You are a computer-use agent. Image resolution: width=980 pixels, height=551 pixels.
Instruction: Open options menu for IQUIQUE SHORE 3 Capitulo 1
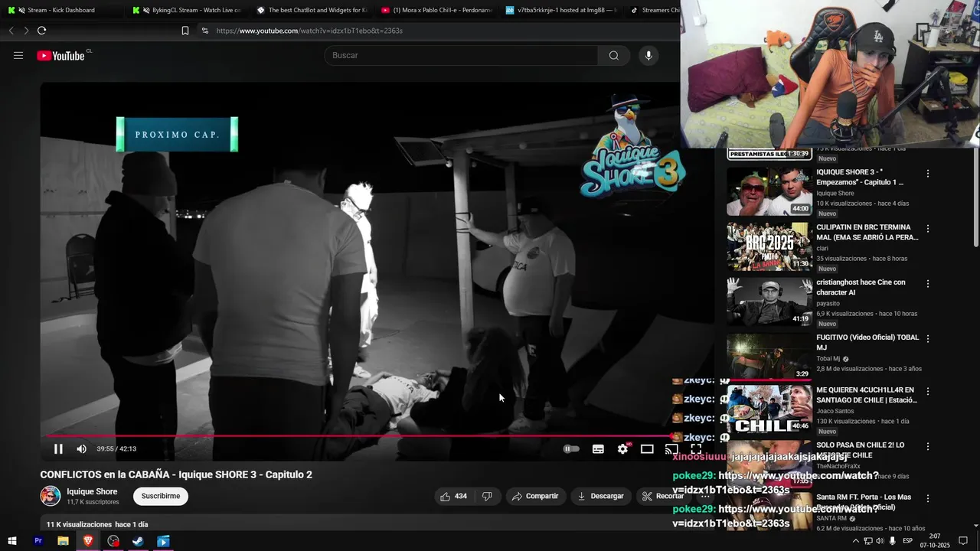[x=928, y=174]
